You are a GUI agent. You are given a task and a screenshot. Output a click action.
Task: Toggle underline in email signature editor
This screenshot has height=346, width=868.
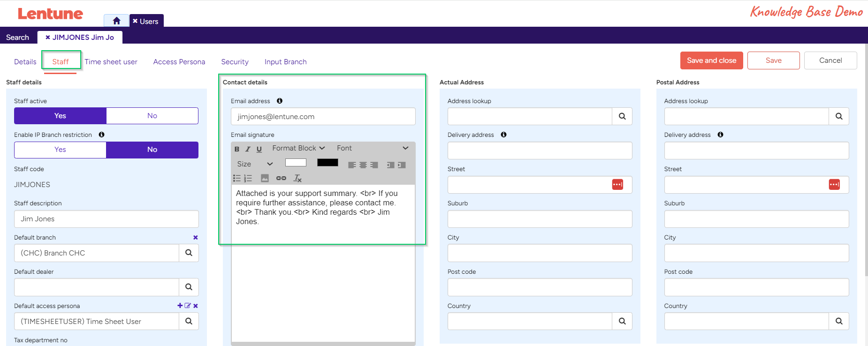point(259,149)
